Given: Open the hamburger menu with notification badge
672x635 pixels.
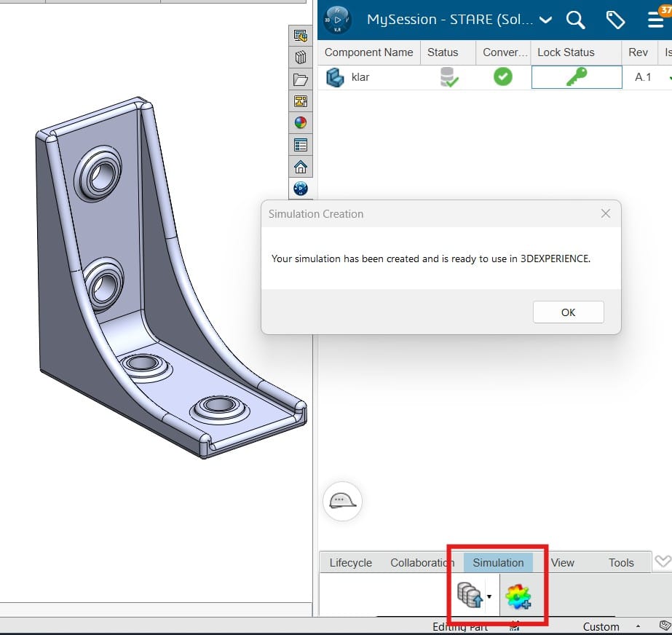Looking at the screenshot, I should 656,20.
